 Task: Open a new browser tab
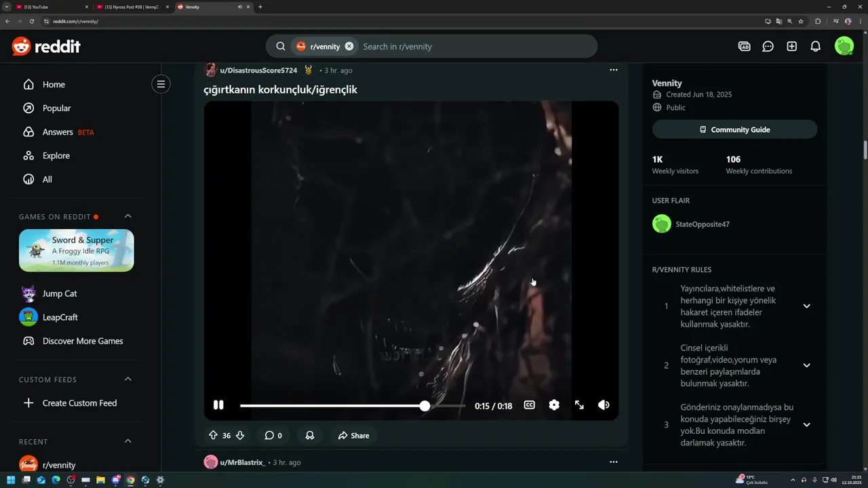[260, 7]
